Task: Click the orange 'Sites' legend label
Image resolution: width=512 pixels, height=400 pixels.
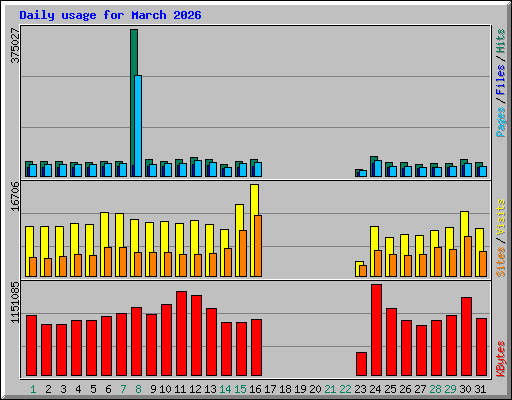Action: [501, 262]
